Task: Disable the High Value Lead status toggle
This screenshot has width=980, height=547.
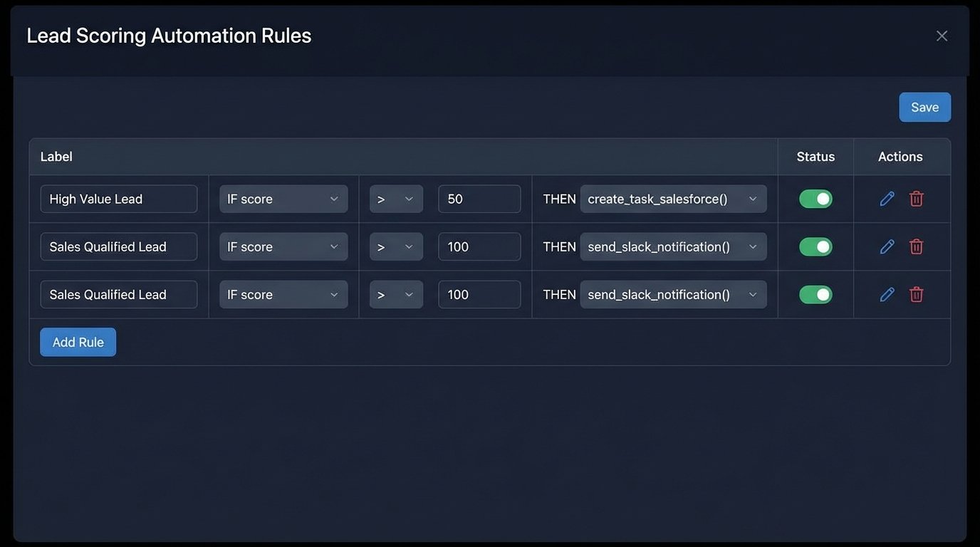Action: coord(815,199)
